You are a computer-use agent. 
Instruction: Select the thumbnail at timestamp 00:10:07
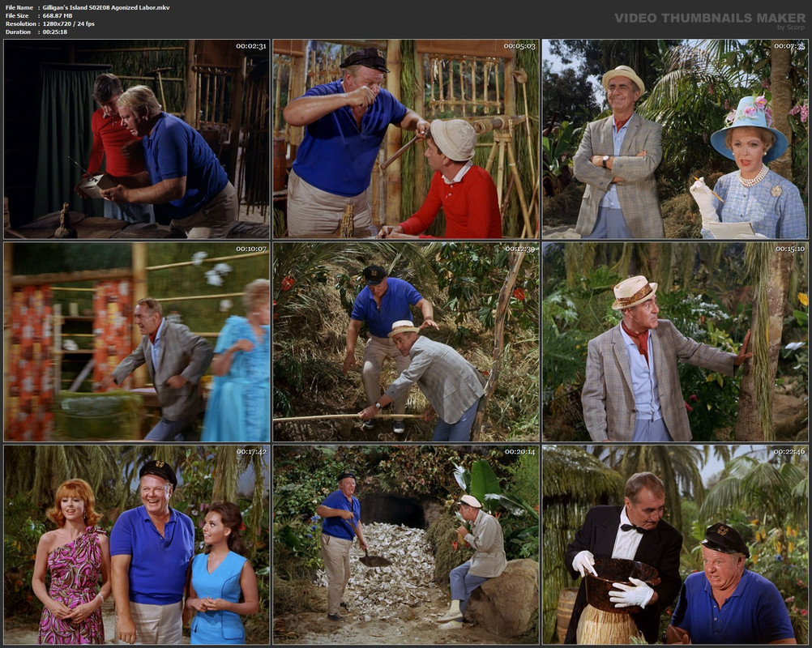point(137,342)
